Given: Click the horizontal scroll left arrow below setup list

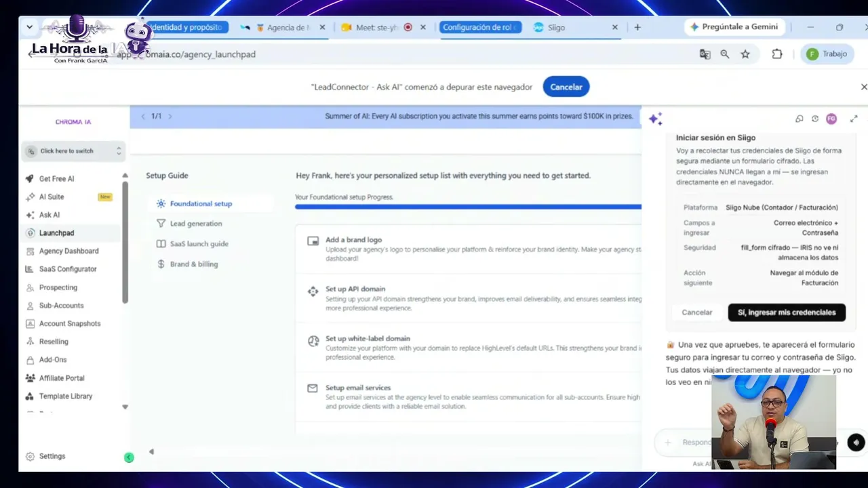Looking at the screenshot, I should 151,451.
